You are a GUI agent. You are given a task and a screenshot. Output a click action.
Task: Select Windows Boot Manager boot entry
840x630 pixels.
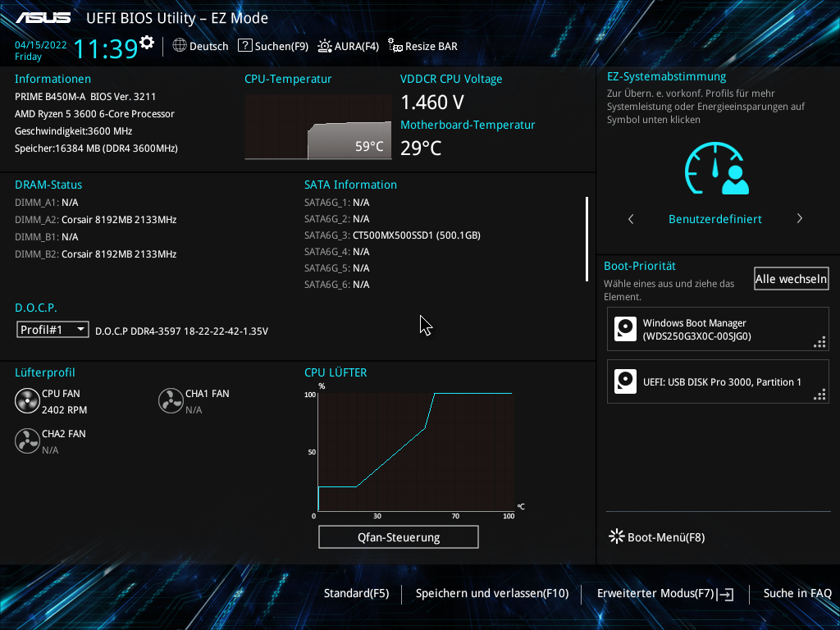[x=718, y=329]
